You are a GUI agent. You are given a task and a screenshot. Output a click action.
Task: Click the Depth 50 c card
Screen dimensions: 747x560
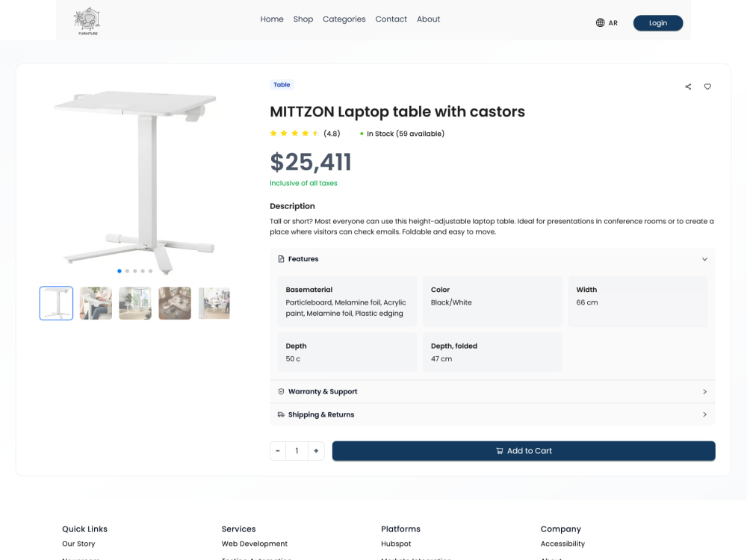pos(347,352)
